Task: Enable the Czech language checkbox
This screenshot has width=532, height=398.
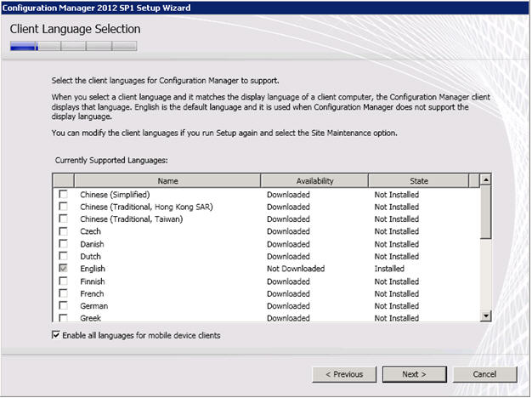Action: coord(63,231)
